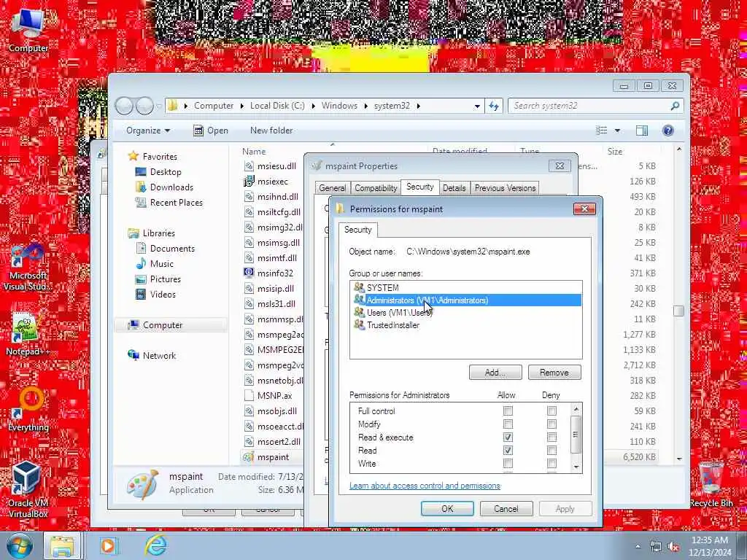Select TrustedInstaller group icon

click(x=359, y=324)
